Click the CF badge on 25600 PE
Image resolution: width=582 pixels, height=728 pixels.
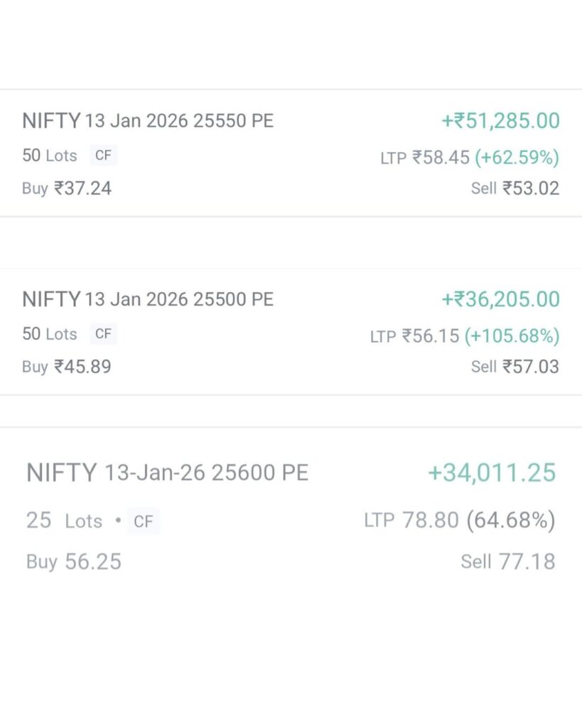pos(144,522)
